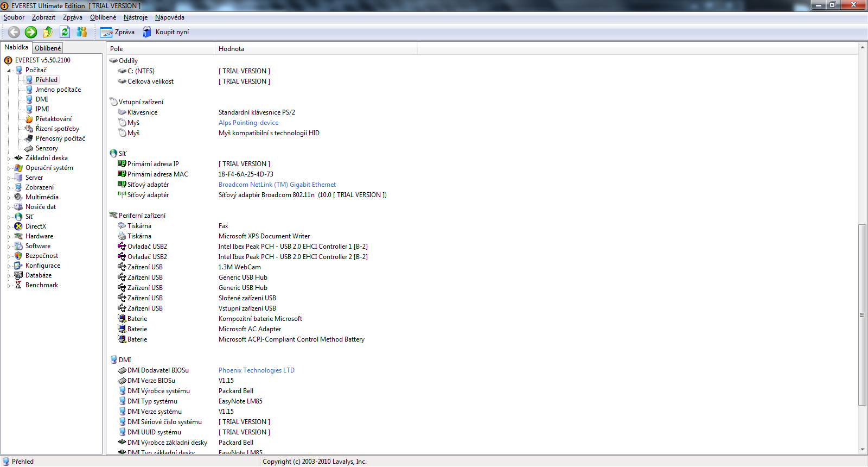Viewport: 868px width, 467px height.
Task: Click the DMI Verze BIOSu field
Action: (151, 381)
